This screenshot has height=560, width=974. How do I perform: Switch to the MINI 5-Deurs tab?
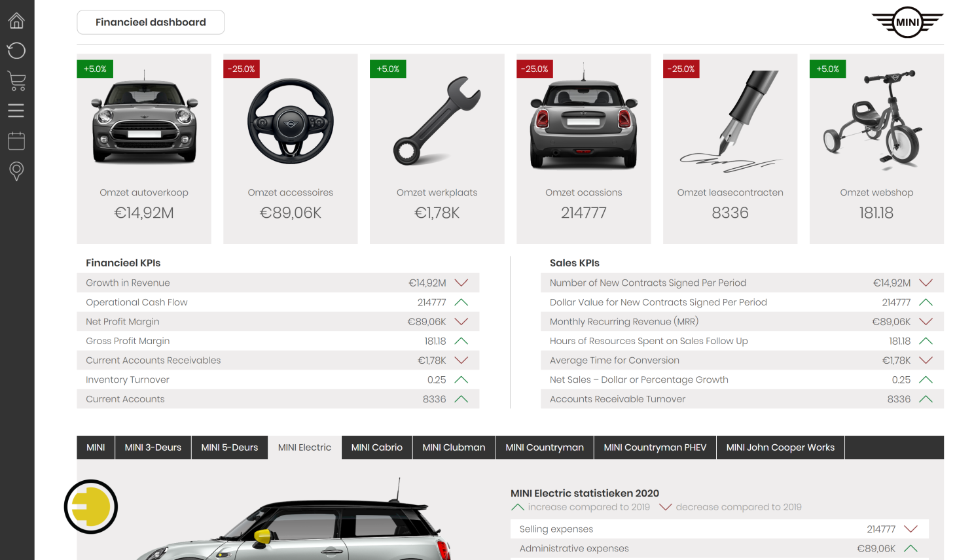point(230,447)
